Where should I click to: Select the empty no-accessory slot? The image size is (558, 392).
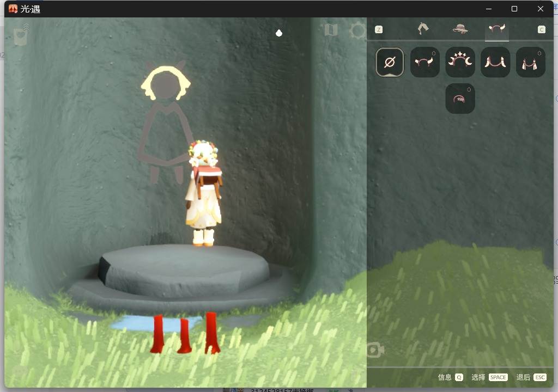point(390,62)
